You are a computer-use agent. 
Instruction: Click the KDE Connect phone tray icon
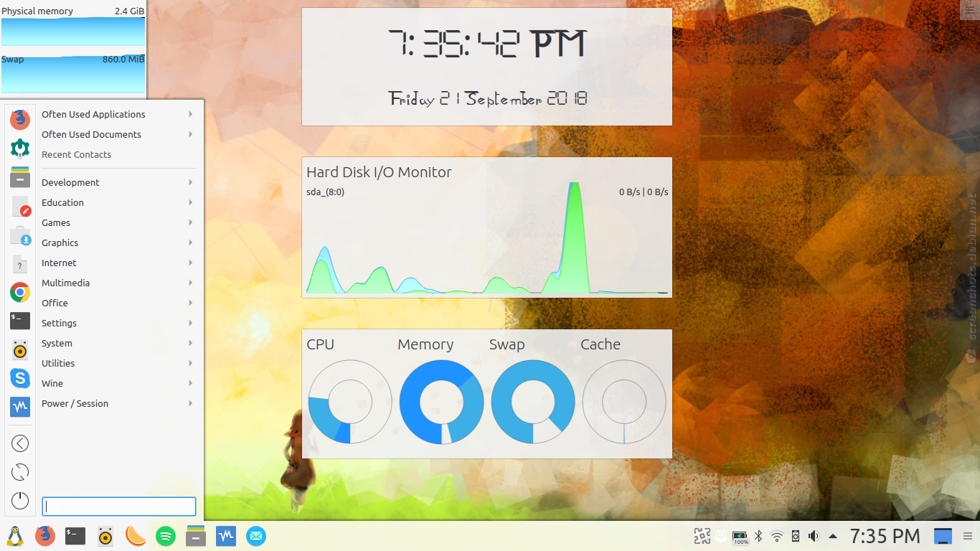click(x=795, y=536)
